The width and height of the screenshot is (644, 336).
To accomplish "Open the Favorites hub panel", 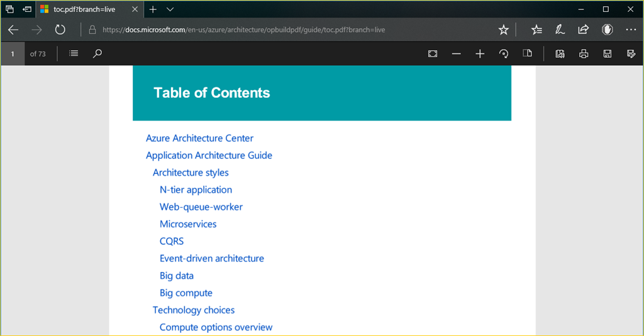I will coord(536,30).
